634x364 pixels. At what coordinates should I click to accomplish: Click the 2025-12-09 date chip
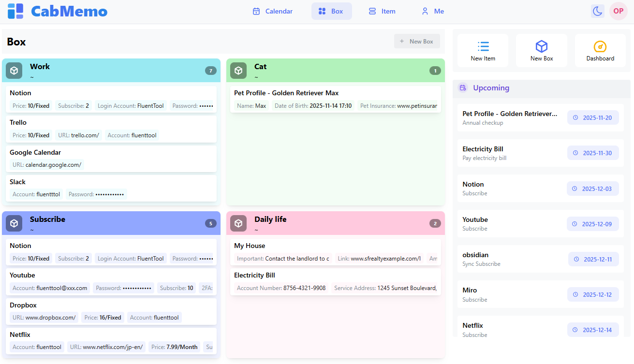pos(592,224)
